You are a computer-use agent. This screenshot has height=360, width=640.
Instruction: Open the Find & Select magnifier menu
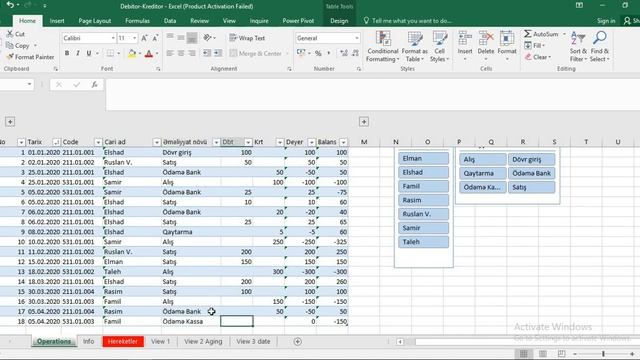(x=600, y=47)
